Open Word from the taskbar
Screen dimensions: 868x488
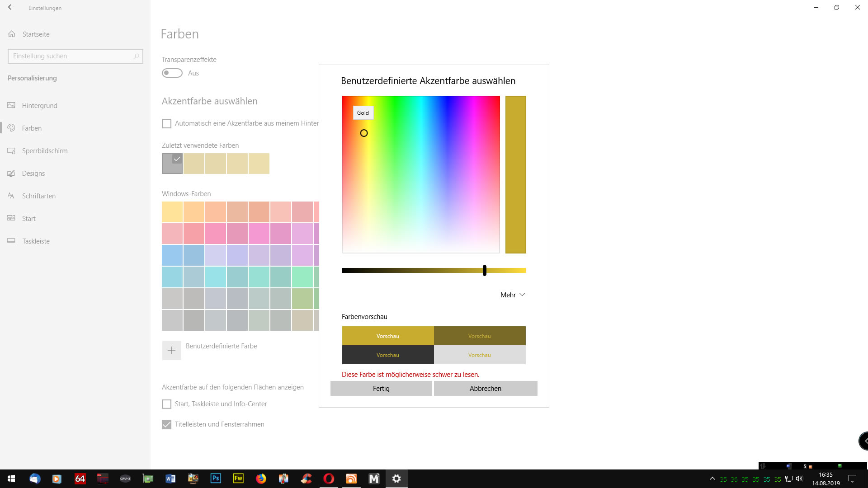170,479
